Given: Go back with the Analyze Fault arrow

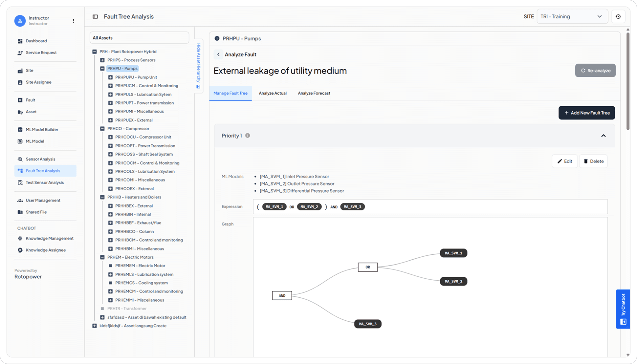Looking at the screenshot, I should coord(218,54).
